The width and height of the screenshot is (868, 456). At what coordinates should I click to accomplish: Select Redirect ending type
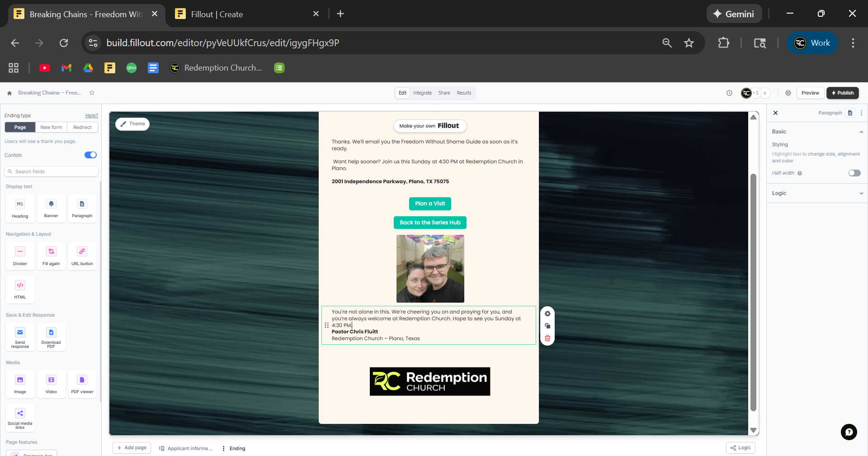point(82,128)
